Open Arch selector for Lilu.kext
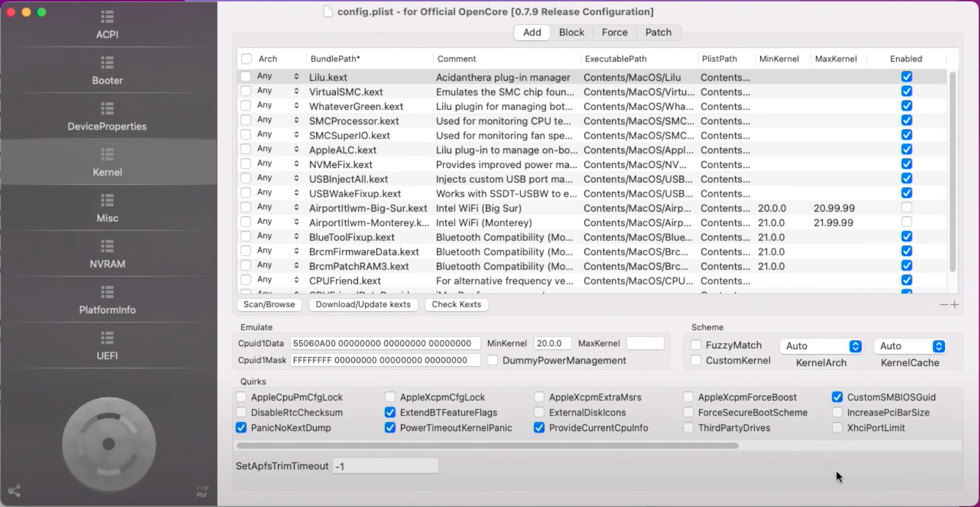Image resolution: width=980 pixels, height=507 pixels. [278, 77]
